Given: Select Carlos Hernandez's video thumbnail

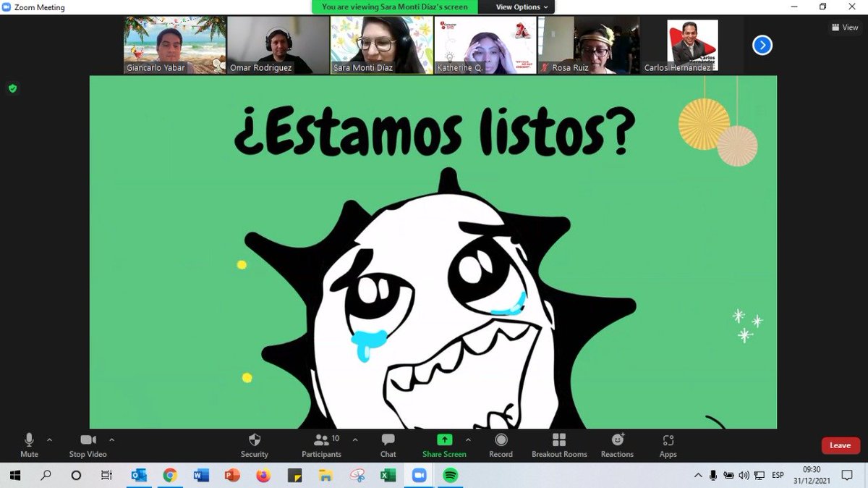Looking at the screenshot, I should 693,46.
